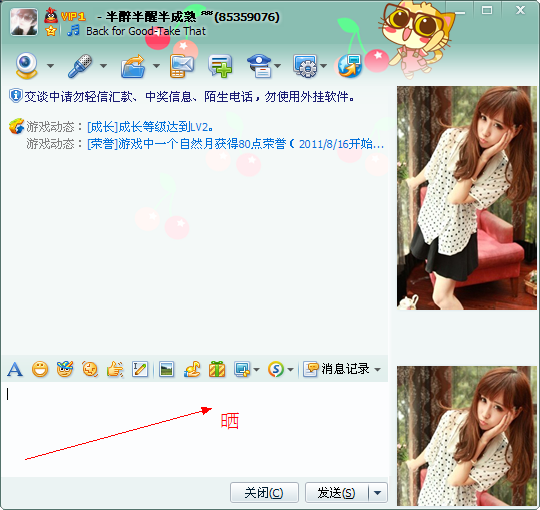Click the music-note sharing icon
Image resolution: width=540 pixels, height=510 pixels.
coord(192,370)
